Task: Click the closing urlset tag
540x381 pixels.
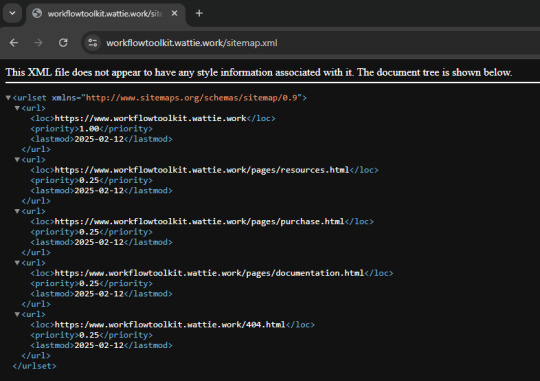Action: click(x=34, y=366)
